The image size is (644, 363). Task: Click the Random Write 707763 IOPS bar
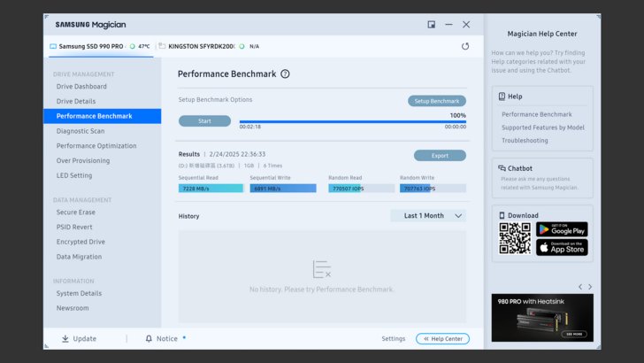433,189
